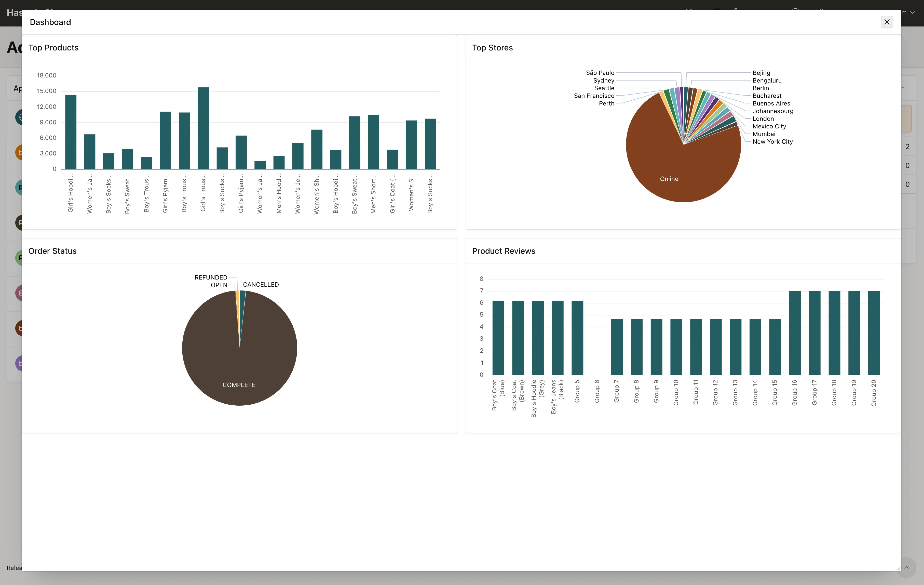Screen dimensions: 924x585
Task: Click the CANCELLED label in Order Status chart
Action: pyautogui.click(x=261, y=284)
